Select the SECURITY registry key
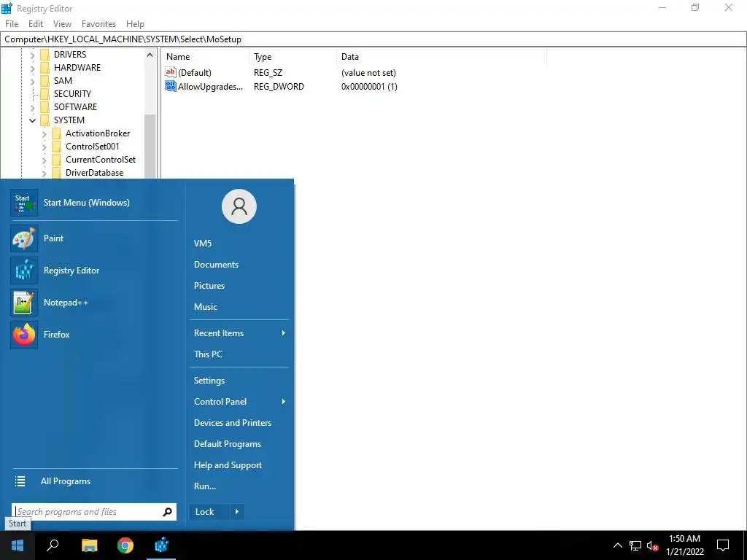This screenshot has height=560, width=747. (72, 94)
